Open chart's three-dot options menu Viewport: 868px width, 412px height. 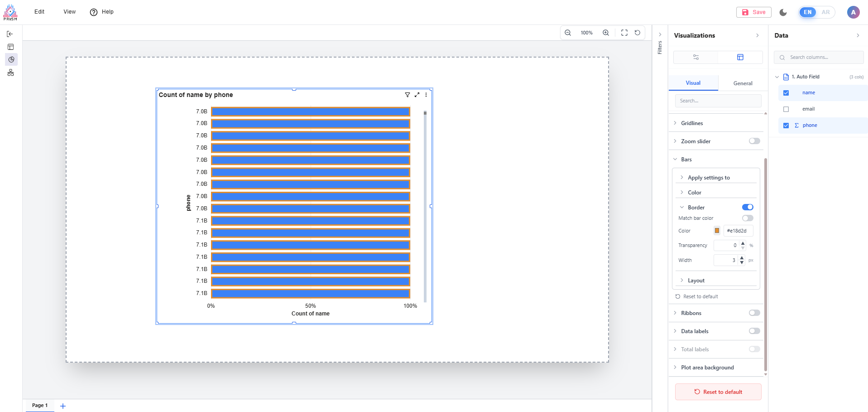(426, 95)
